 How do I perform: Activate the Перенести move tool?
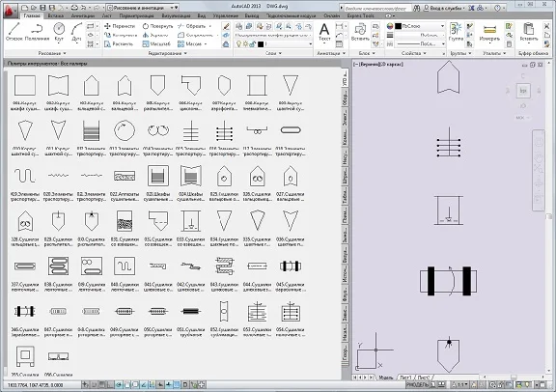[120, 26]
